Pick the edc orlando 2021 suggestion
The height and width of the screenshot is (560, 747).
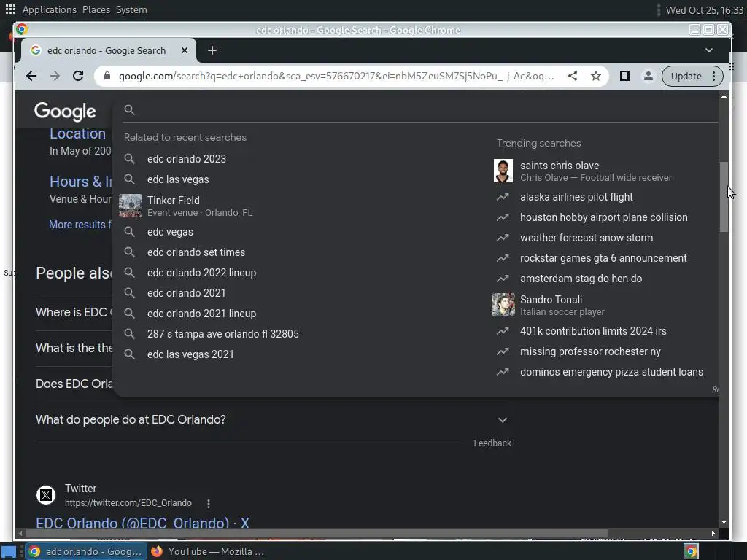click(x=186, y=293)
